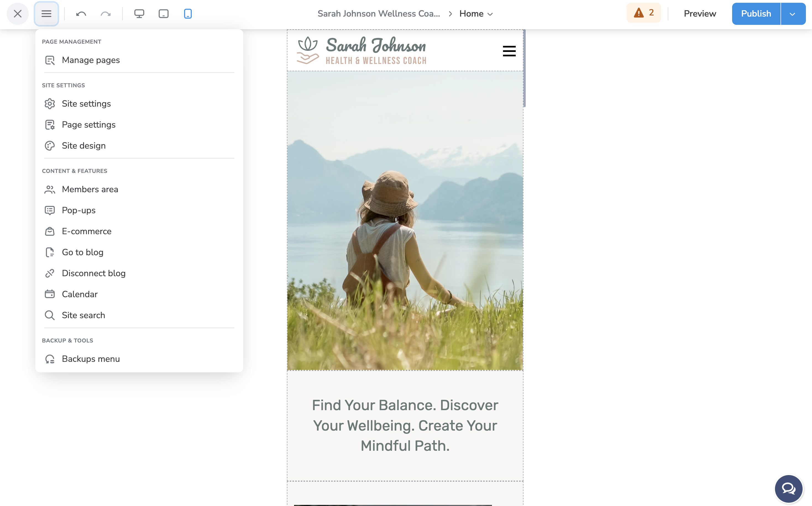Screen dimensions: 812x506
Task: Open the site's mobile navigation hamburger
Action: 509,51
